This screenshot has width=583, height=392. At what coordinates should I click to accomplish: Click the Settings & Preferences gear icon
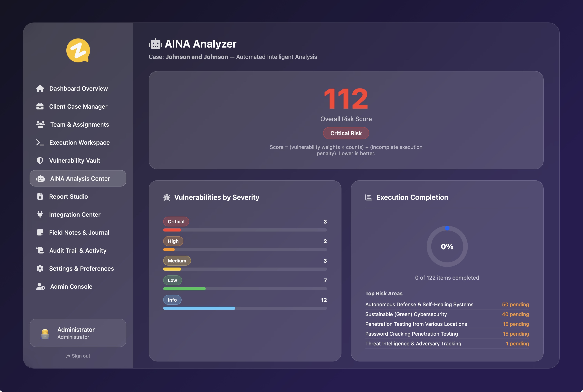(40, 269)
